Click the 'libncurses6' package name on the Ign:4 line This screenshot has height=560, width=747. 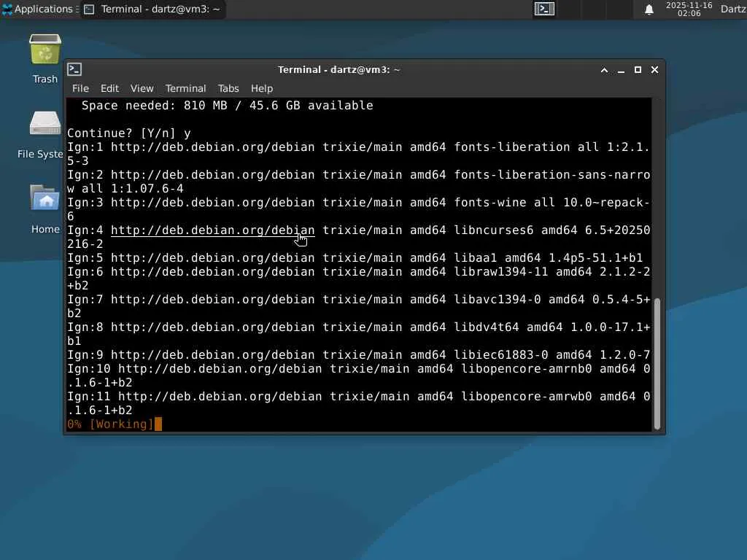[494, 230]
